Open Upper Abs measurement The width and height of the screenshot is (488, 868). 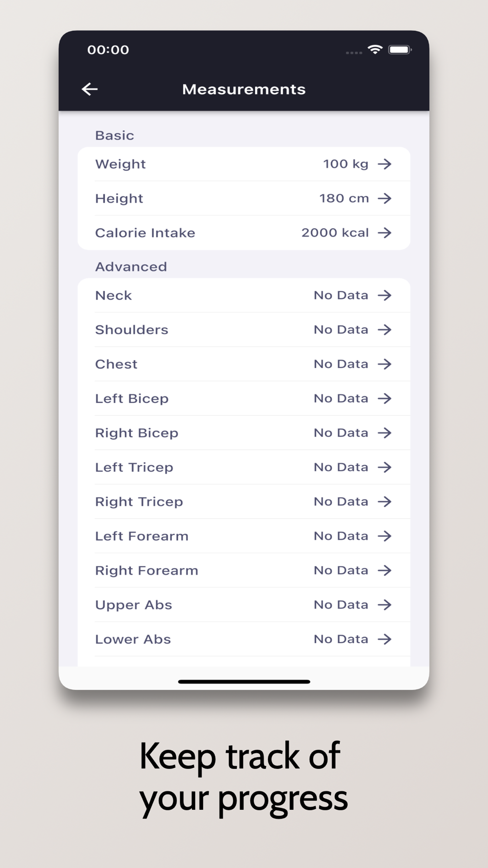coord(243,605)
